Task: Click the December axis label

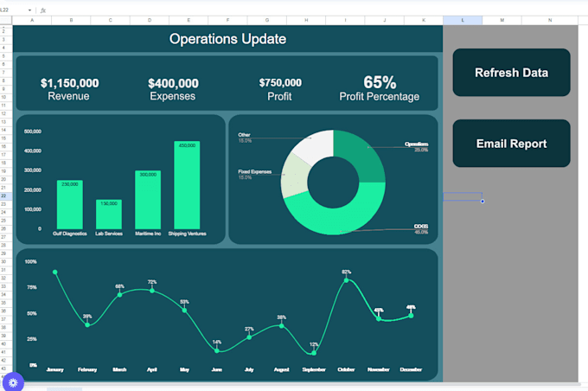Action: click(x=411, y=369)
